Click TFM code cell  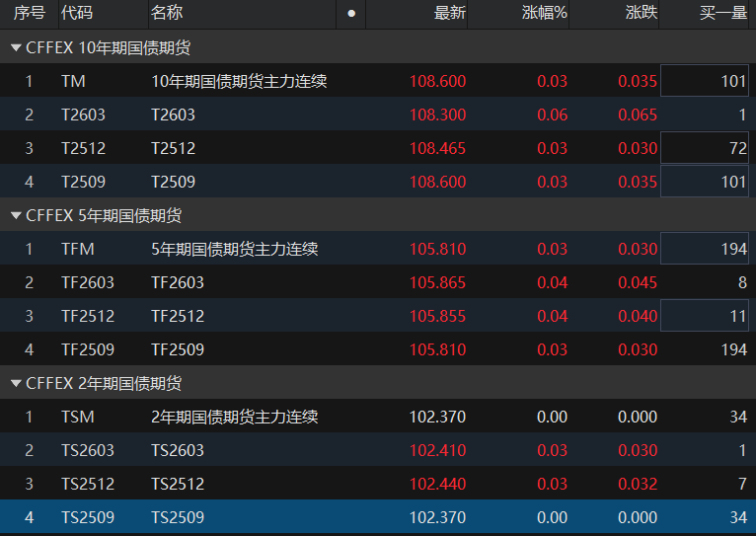(x=78, y=249)
